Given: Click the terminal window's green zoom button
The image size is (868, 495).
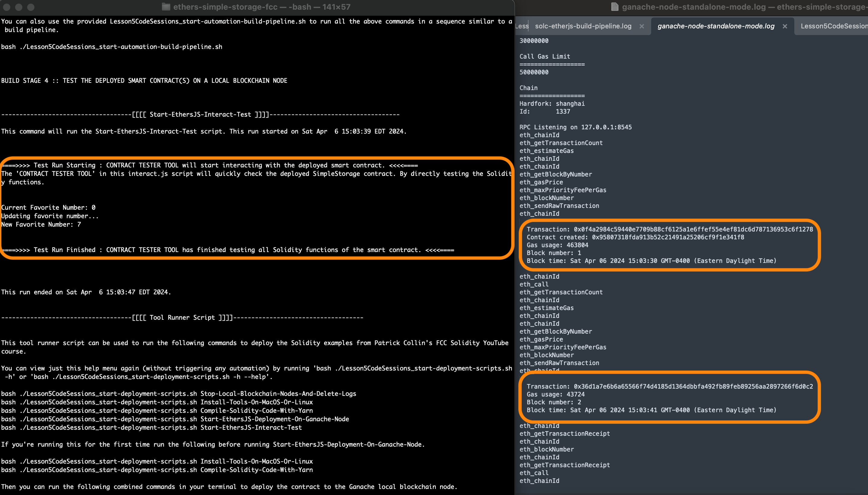Looking at the screenshot, I should tap(31, 7).
